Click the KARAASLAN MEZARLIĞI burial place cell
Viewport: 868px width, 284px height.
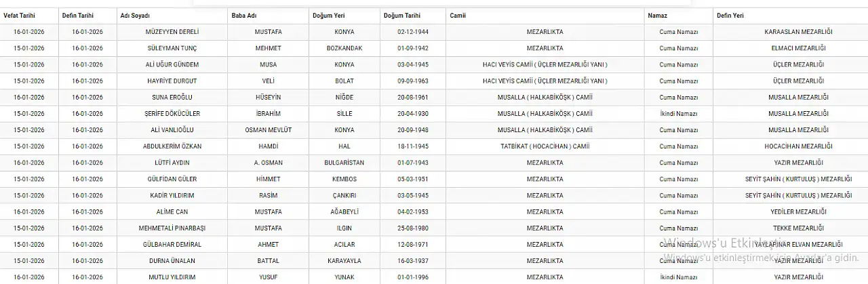798,32
